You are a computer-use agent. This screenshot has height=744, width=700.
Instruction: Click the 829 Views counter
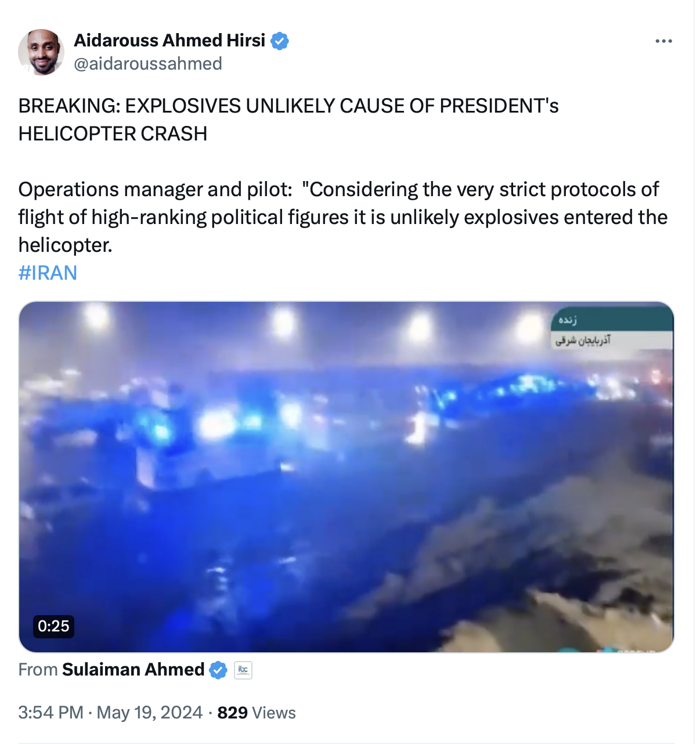tap(257, 713)
